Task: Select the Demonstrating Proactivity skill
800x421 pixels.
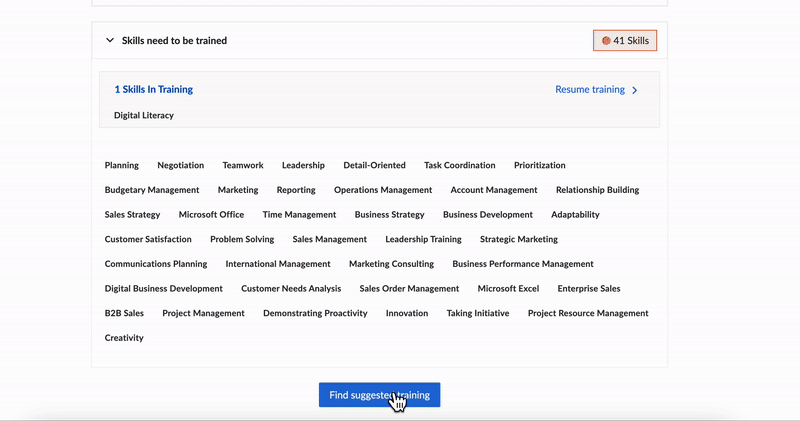Action: click(x=315, y=313)
